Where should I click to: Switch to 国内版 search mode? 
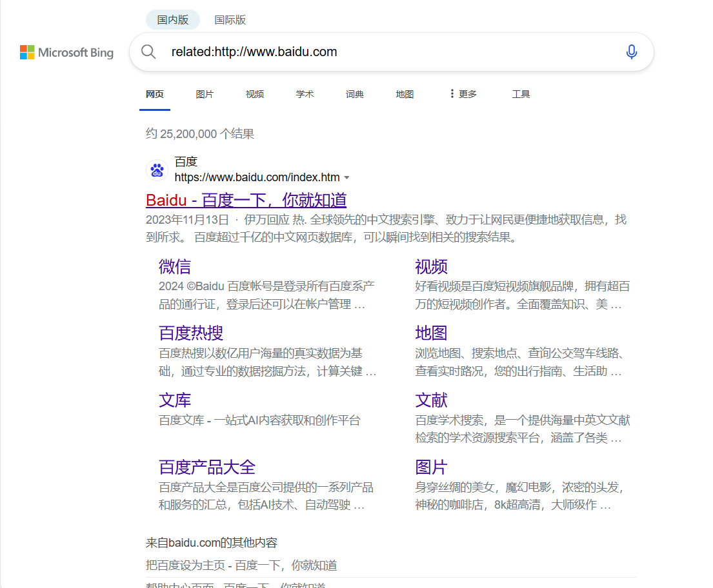tap(173, 19)
